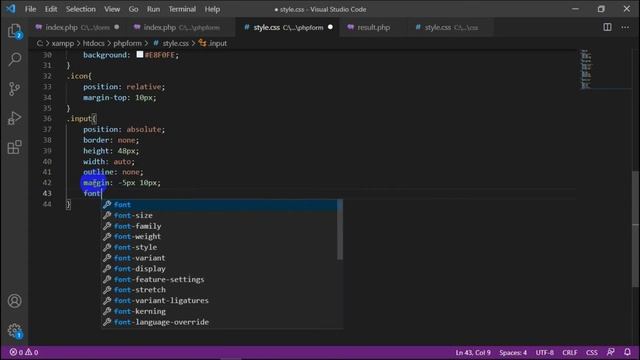Select the font-size suggestion

[220, 215]
